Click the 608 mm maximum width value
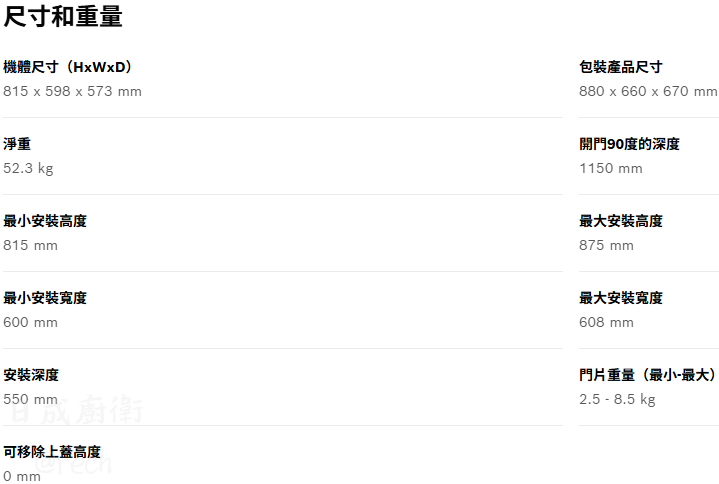719x484 pixels. click(606, 322)
